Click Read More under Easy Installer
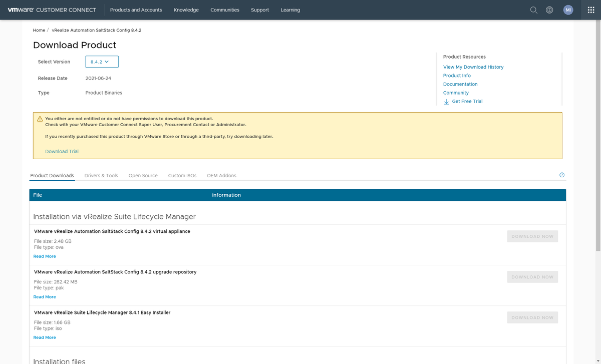 [x=45, y=337]
